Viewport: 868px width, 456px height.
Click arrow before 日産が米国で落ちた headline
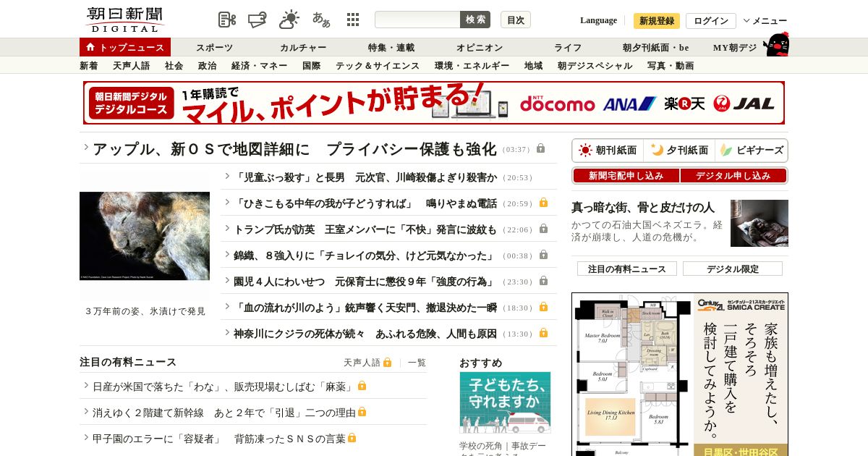86,384
